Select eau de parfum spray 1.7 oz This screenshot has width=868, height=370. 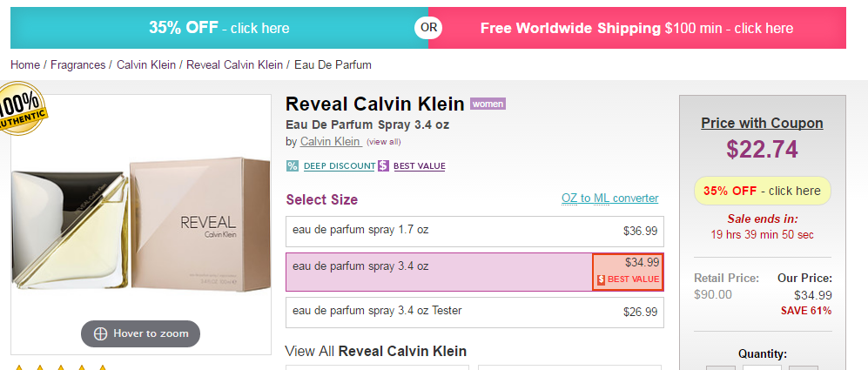[474, 231]
